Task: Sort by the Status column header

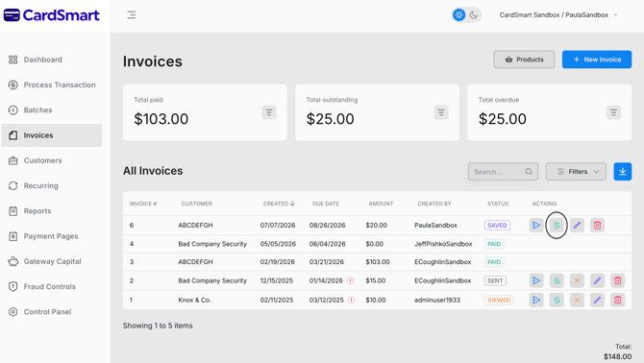Action: [498, 204]
